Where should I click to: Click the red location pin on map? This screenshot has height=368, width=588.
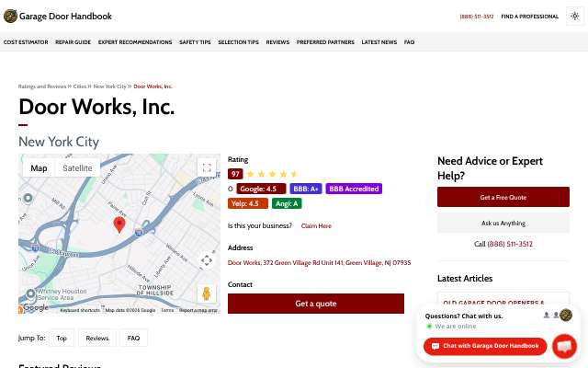click(x=119, y=224)
